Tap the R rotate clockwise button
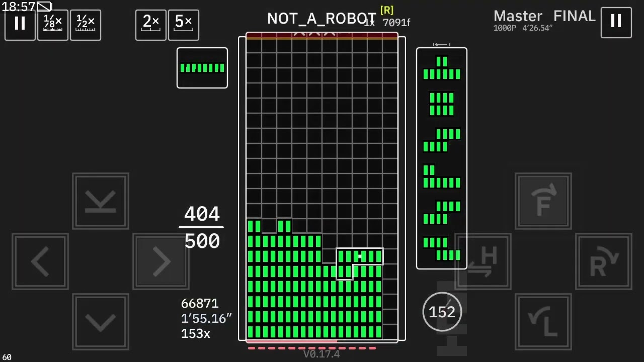 point(604,261)
